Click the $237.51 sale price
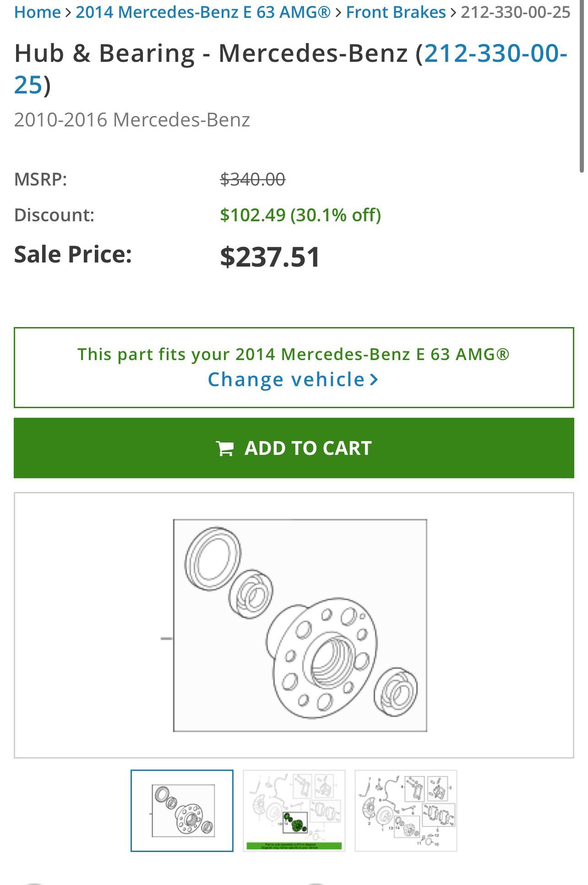 [270, 257]
